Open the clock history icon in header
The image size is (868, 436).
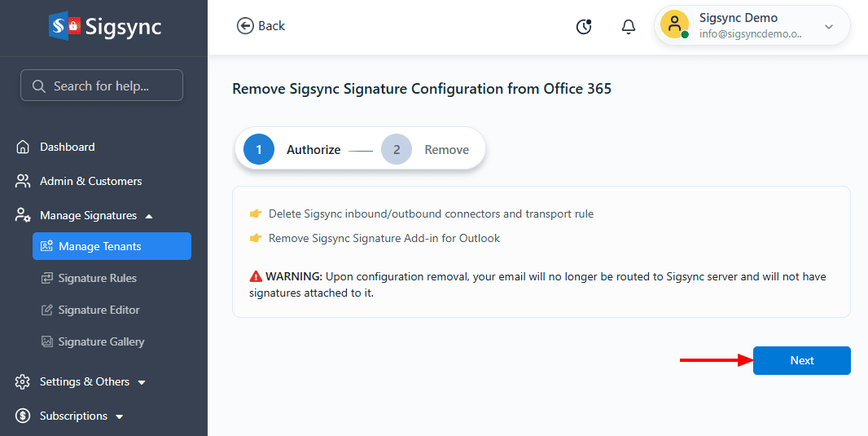click(584, 27)
